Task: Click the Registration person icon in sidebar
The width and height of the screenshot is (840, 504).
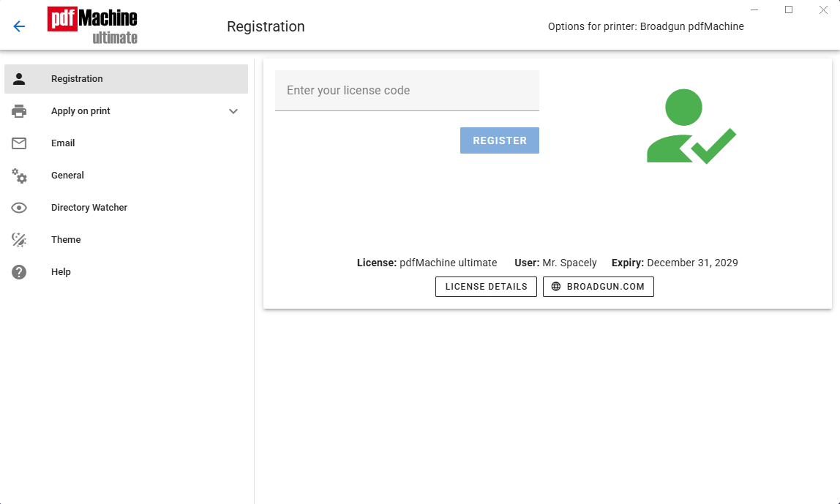Action: click(x=19, y=79)
